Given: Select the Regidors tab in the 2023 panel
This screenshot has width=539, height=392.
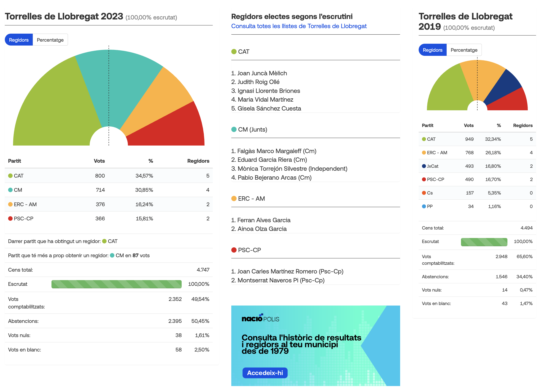Looking at the screenshot, I should point(19,40).
